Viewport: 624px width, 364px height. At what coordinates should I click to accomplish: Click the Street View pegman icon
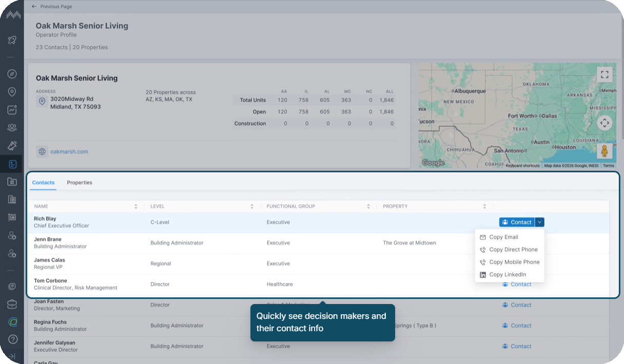(604, 151)
